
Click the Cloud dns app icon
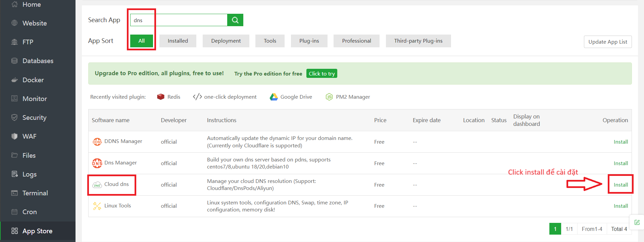point(97,185)
